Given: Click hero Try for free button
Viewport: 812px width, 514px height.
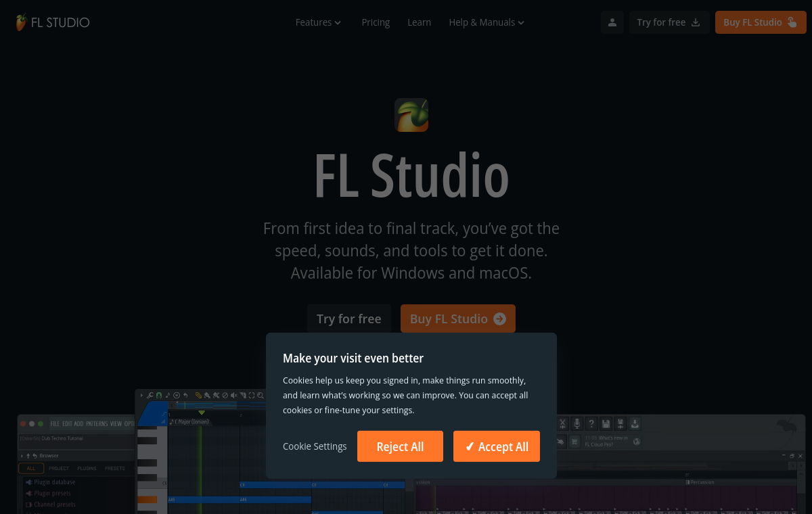Looking at the screenshot, I should click(348, 319).
